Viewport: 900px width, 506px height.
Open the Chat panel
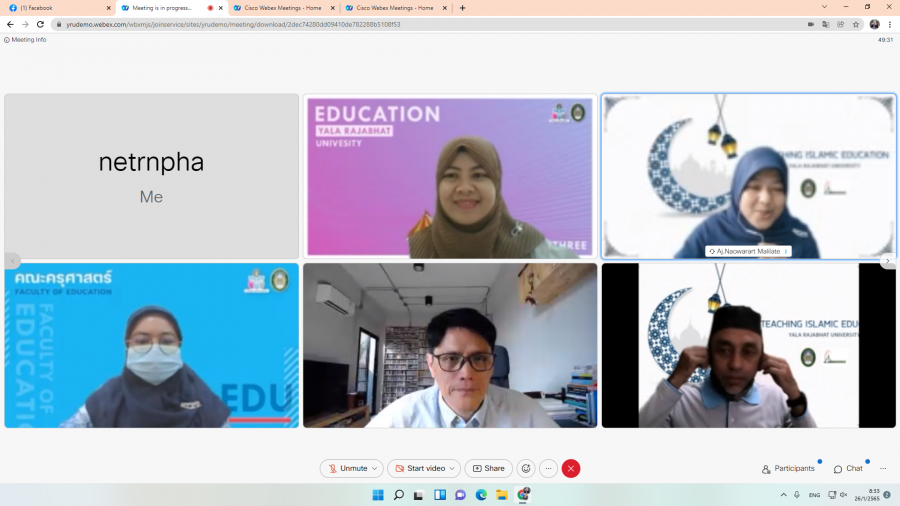point(848,468)
